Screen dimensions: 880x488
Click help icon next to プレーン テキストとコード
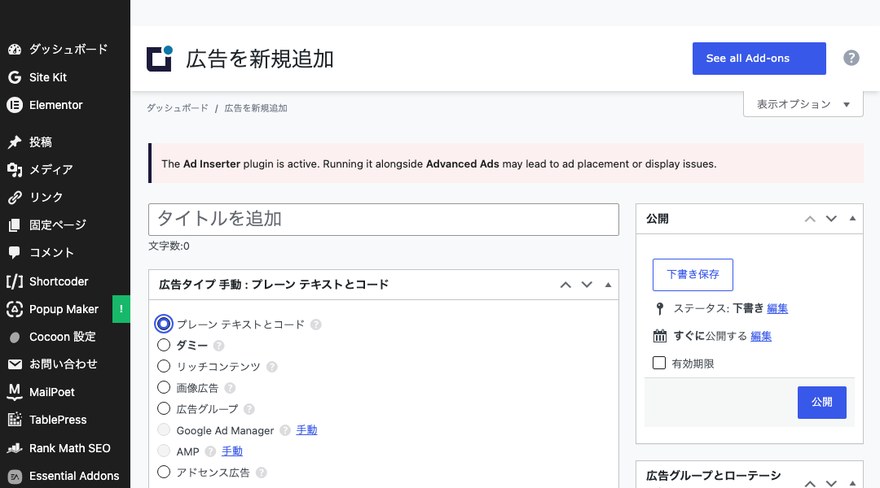tap(316, 324)
